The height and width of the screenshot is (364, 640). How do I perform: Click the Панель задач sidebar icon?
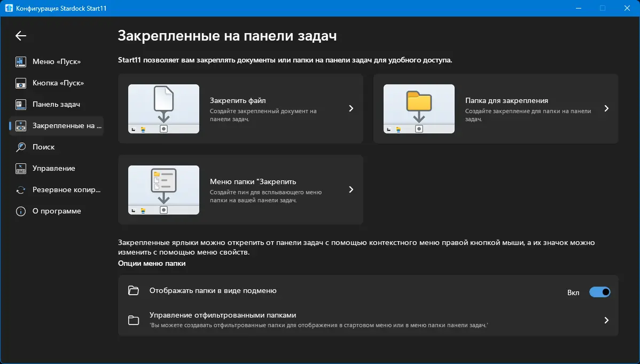tap(21, 105)
